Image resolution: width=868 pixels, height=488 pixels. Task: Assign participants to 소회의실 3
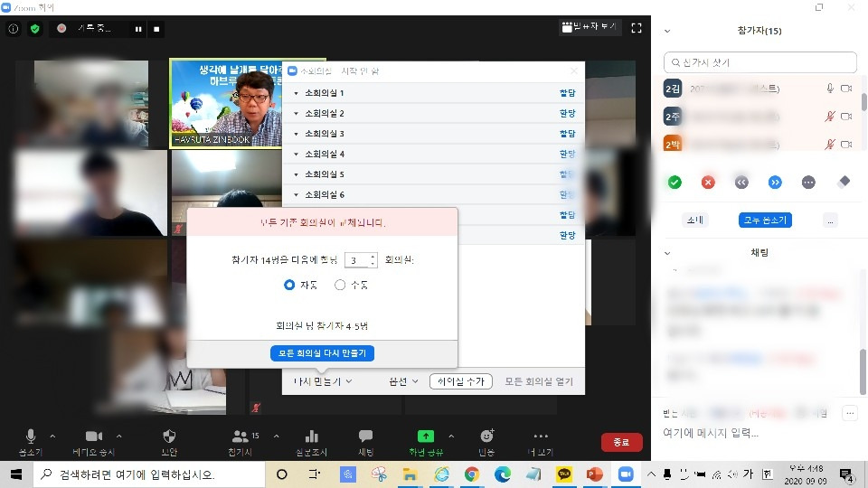(x=568, y=134)
